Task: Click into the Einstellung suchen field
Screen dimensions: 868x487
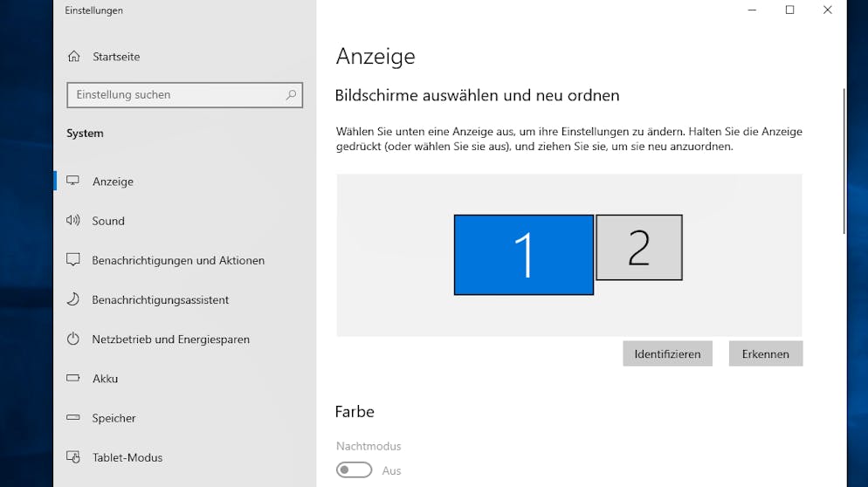Action: [185, 94]
